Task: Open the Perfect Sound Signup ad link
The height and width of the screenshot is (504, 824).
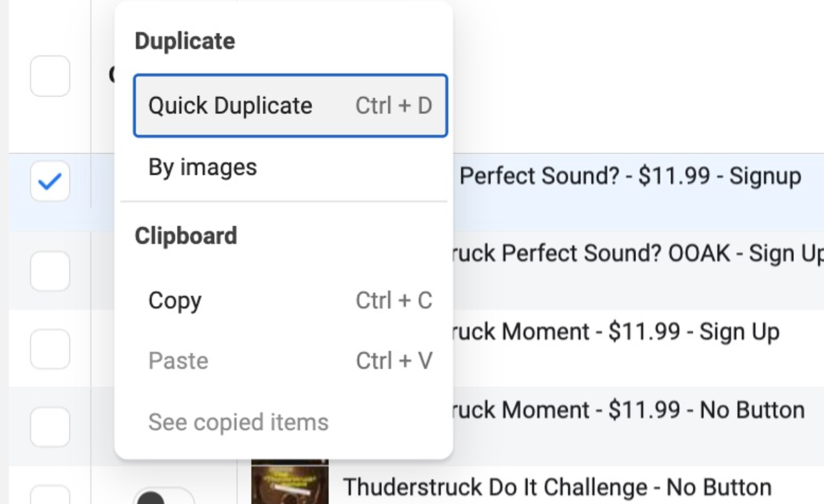Action: (x=630, y=176)
